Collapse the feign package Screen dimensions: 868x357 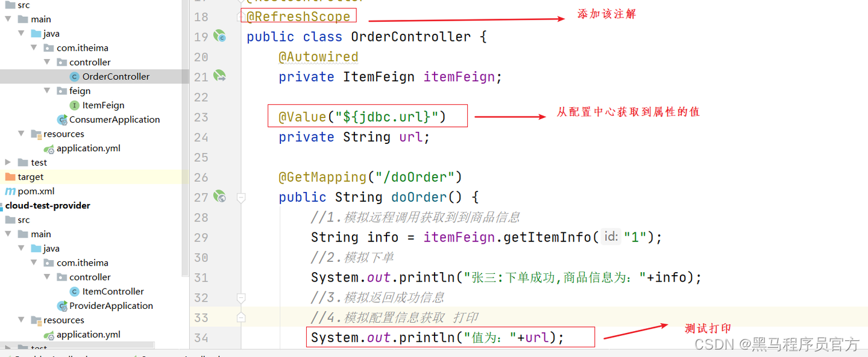(x=48, y=91)
